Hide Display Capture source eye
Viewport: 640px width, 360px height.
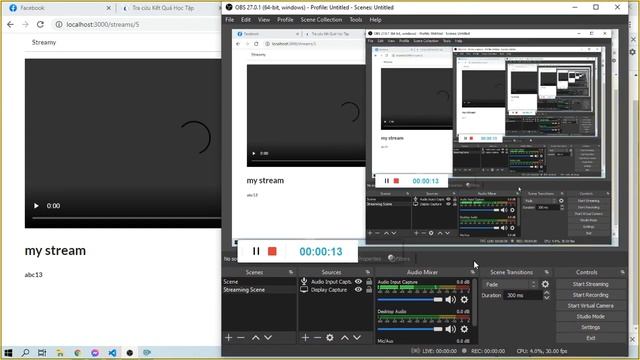pos(358,290)
